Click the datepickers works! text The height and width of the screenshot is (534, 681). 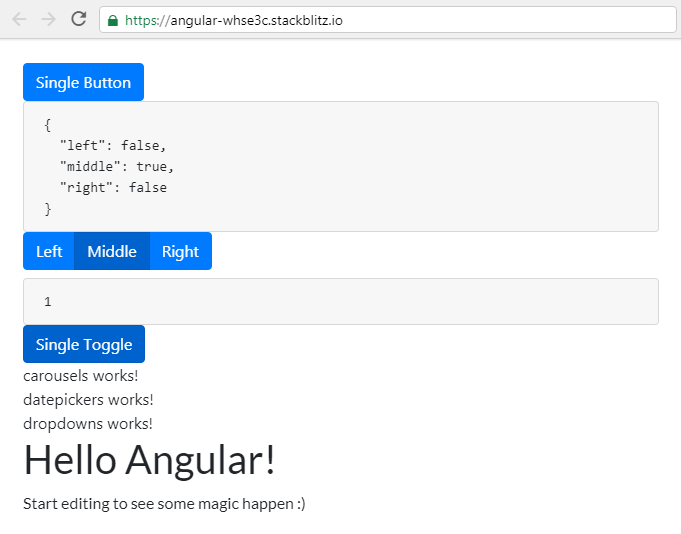click(88, 399)
